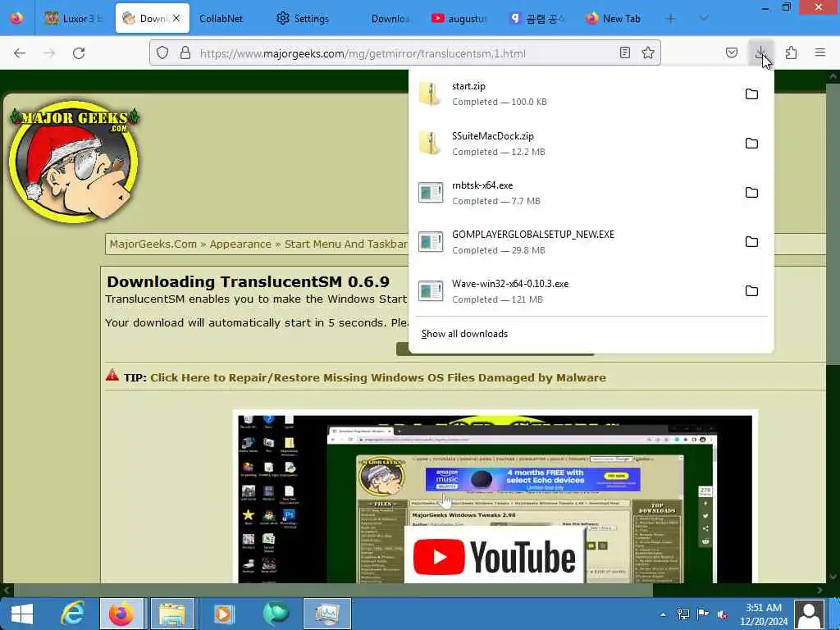Close the active Download tab

(x=176, y=18)
